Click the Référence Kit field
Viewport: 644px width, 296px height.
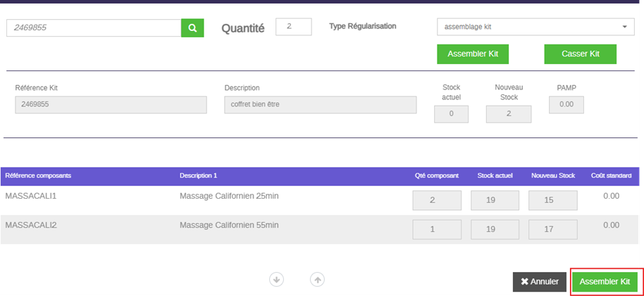[x=111, y=105]
